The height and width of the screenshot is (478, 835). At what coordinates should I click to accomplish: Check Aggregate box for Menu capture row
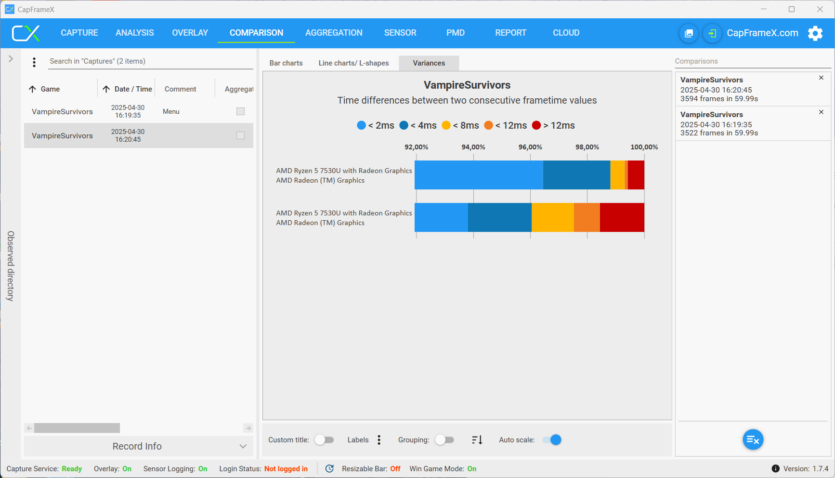click(241, 111)
